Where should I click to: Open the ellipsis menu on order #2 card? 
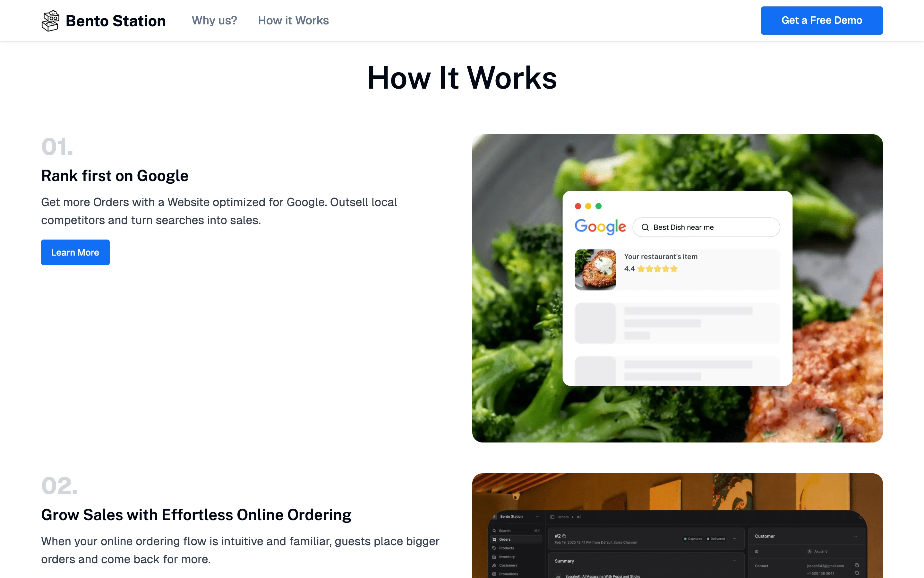point(734,539)
